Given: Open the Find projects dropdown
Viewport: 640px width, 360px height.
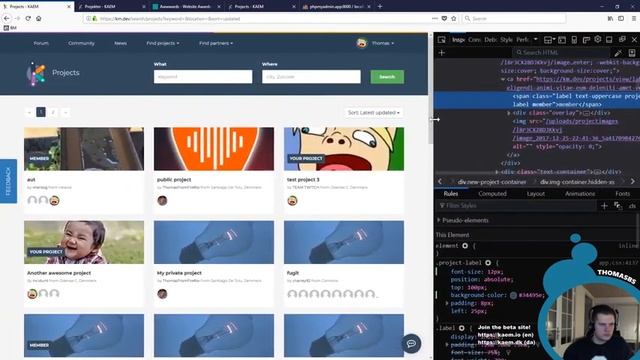Looking at the screenshot, I should 162,43.
